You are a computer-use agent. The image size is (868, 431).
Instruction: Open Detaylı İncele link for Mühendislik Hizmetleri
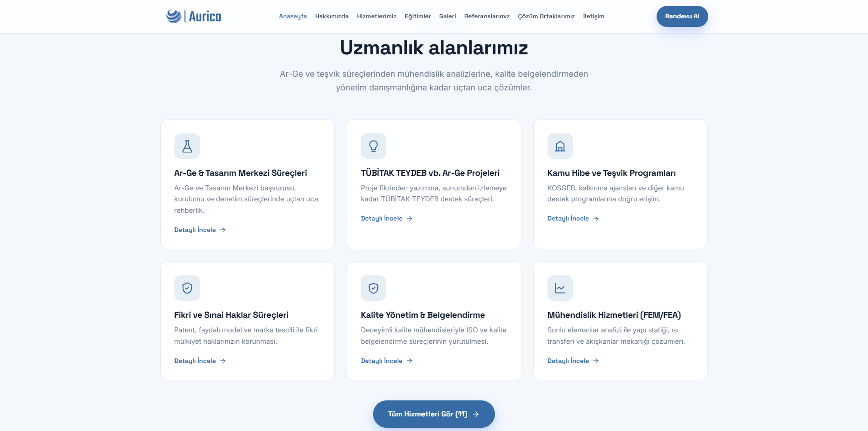coord(573,361)
